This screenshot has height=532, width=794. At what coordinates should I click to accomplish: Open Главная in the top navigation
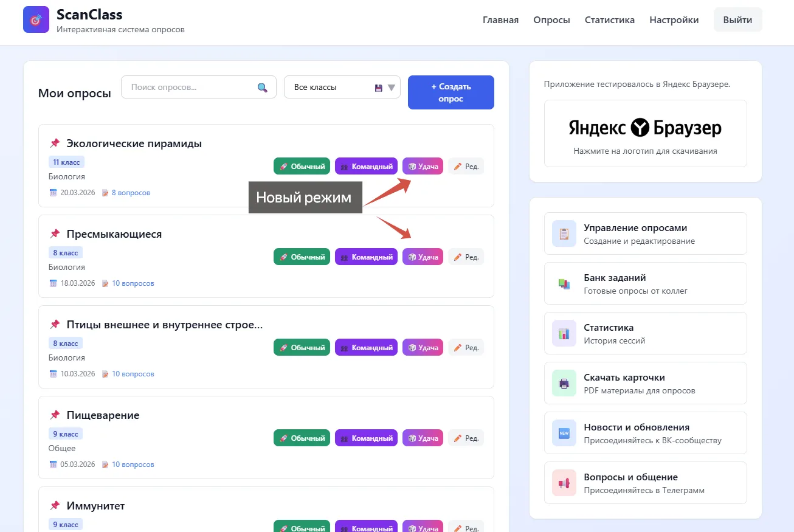pos(500,20)
